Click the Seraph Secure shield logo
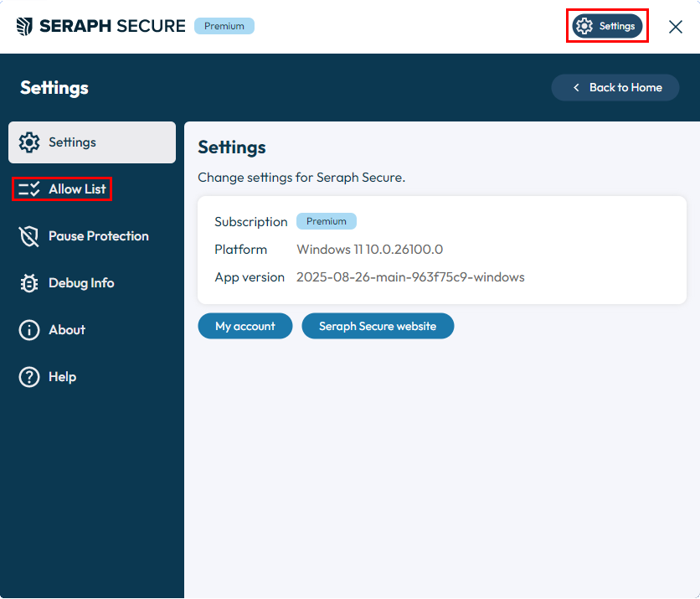The image size is (700, 599). [x=24, y=26]
